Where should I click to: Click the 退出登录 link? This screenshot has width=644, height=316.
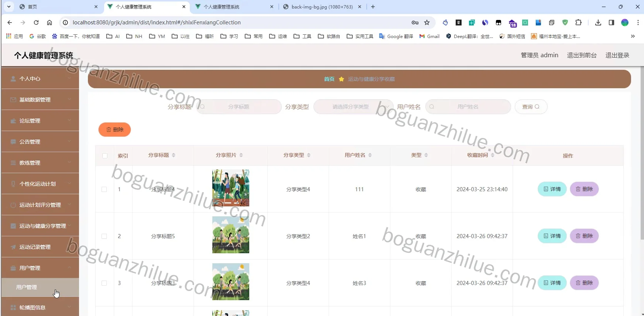coord(617,55)
